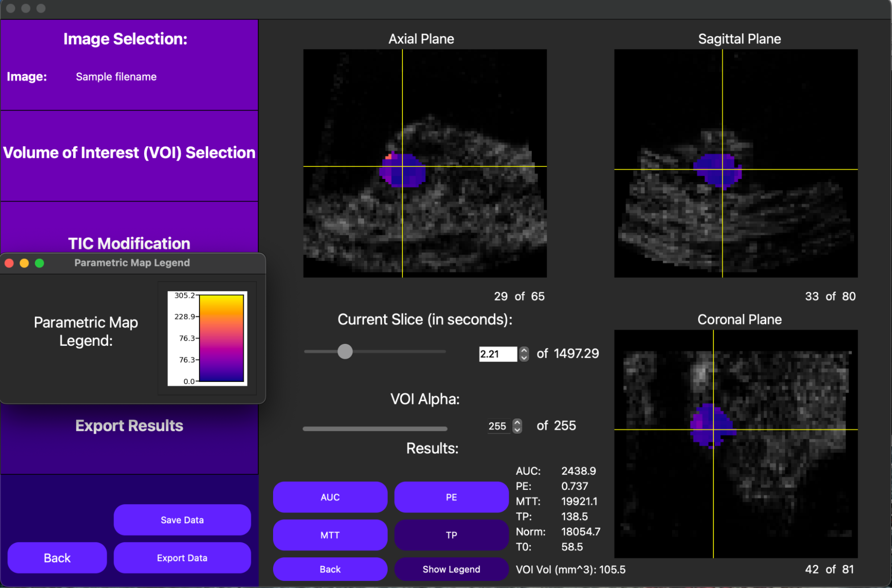Screen dimensions: 892x588
Task: Increase VOI Alpha with up stepper
Action: click(x=517, y=422)
